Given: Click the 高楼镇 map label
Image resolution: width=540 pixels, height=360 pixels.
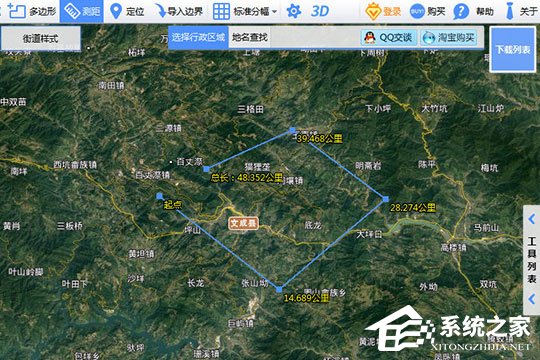Looking at the screenshot, I should [x=454, y=247].
